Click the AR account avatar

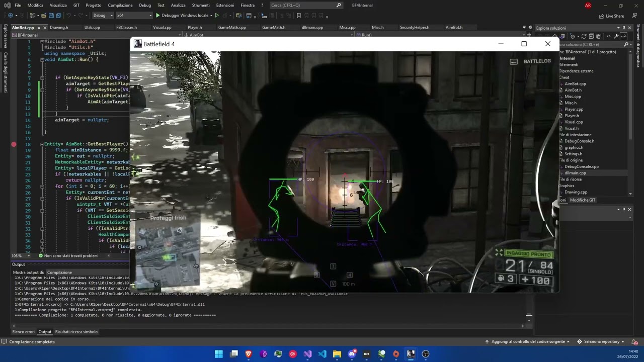[x=588, y=6]
